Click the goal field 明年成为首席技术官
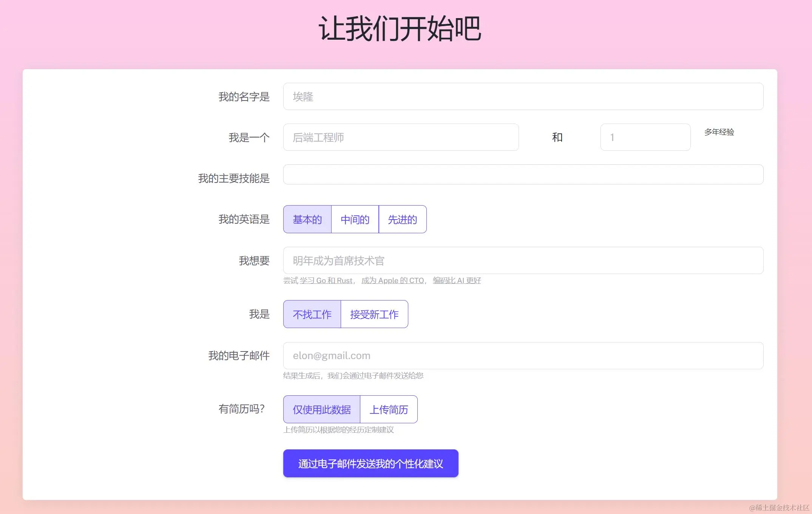The width and height of the screenshot is (812, 514). tap(523, 260)
